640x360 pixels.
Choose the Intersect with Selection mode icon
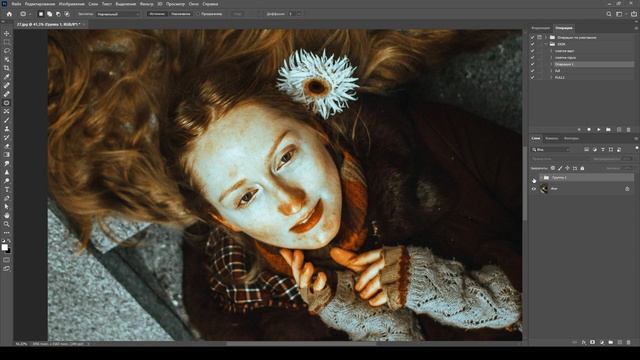click(67, 14)
